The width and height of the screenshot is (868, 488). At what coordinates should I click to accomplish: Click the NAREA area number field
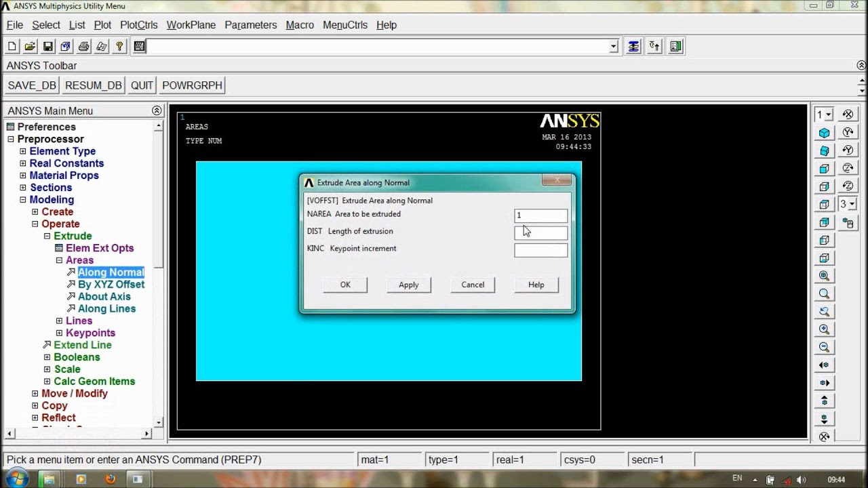point(540,216)
